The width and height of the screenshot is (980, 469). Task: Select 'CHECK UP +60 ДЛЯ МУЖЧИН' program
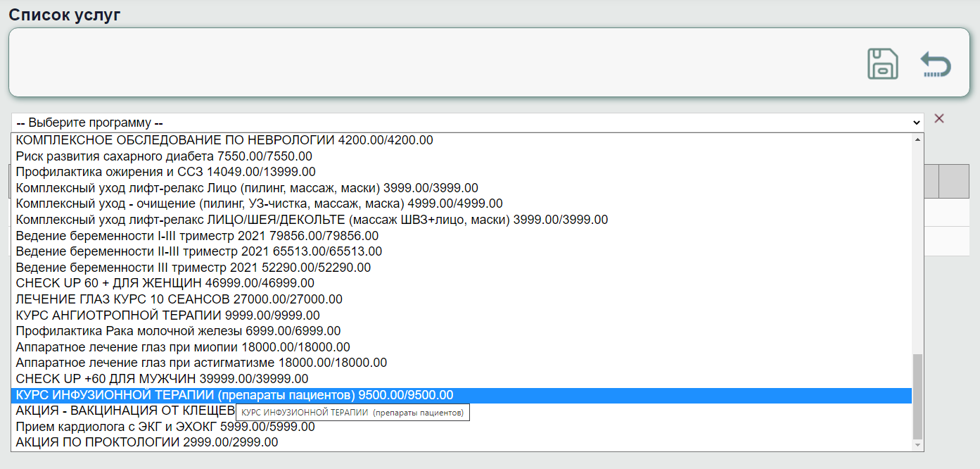(x=162, y=379)
